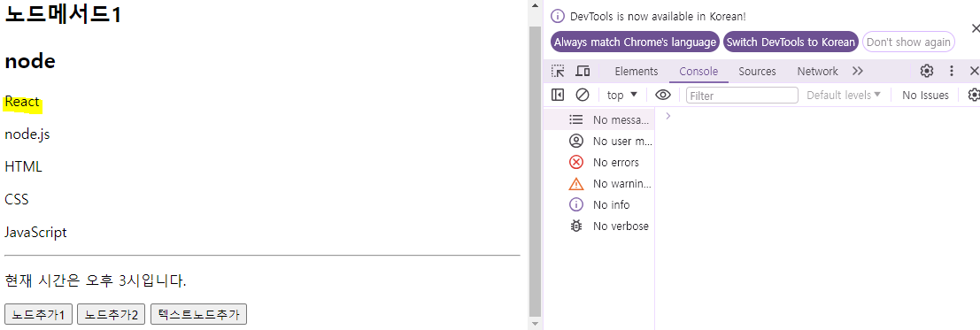
Task: Click the 노드추가1 button
Action: coord(39,314)
